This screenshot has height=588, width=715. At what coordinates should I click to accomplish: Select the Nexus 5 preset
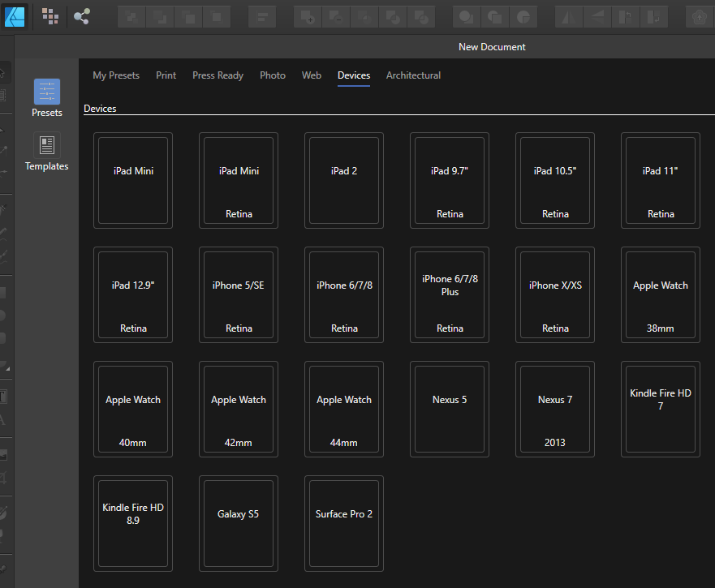click(450, 410)
